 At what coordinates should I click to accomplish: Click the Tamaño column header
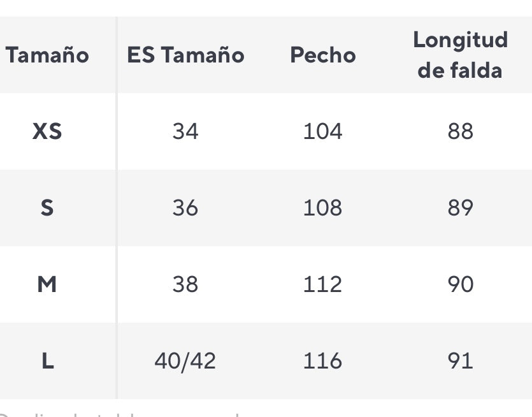click(x=47, y=55)
